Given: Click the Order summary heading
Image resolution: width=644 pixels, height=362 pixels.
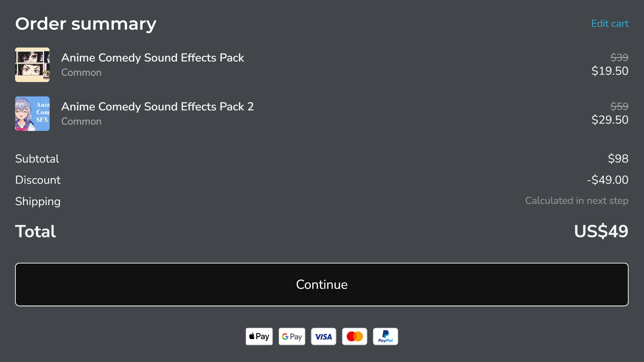Looking at the screenshot, I should [x=86, y=24].
